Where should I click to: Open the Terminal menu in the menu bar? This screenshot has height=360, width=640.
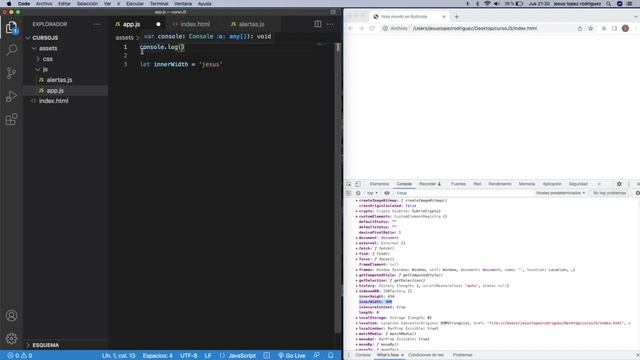[159, 4]
